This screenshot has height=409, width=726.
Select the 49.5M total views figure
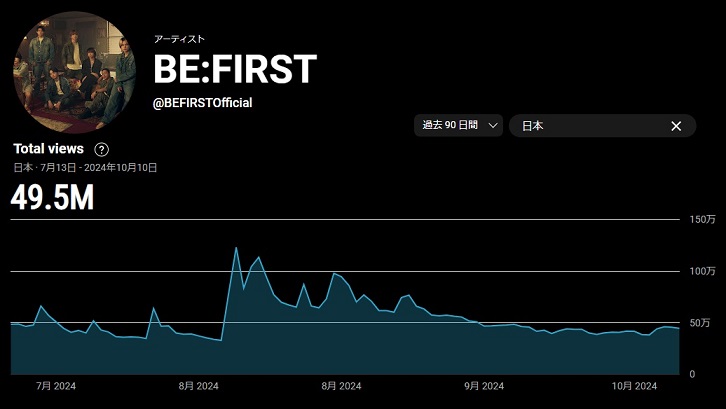(52, 198)
